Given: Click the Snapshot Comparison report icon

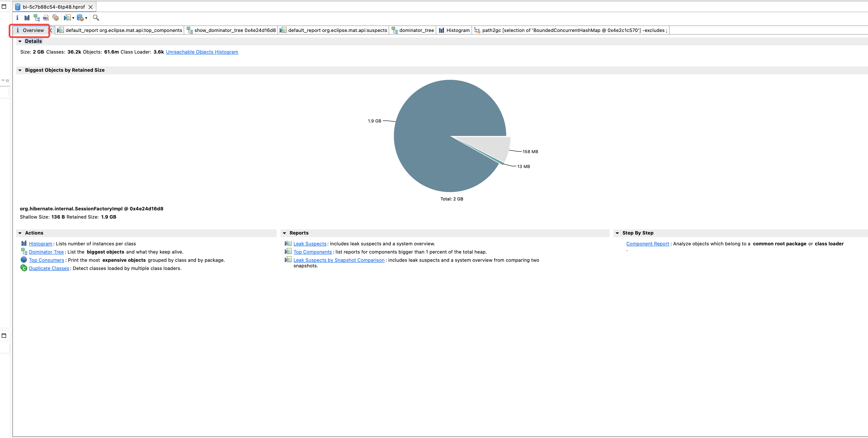Looking at the screenshot, I should pyautogui.click(x=288, y=260).
